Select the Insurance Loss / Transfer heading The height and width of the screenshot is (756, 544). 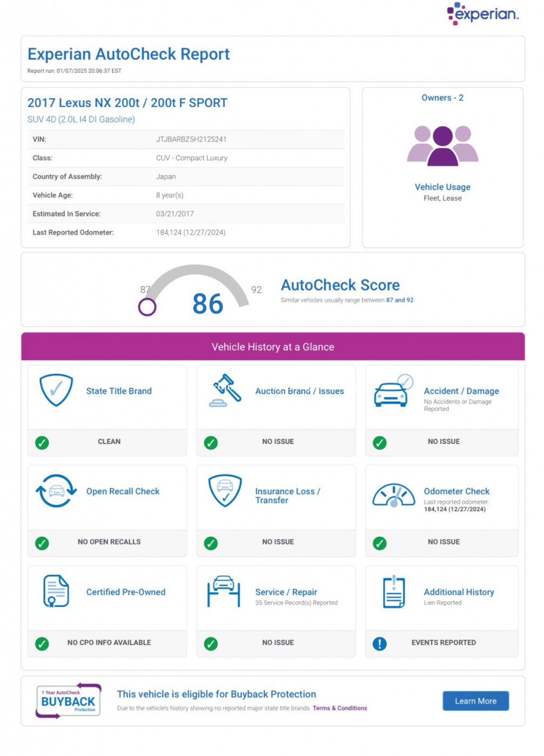point(287,496)
